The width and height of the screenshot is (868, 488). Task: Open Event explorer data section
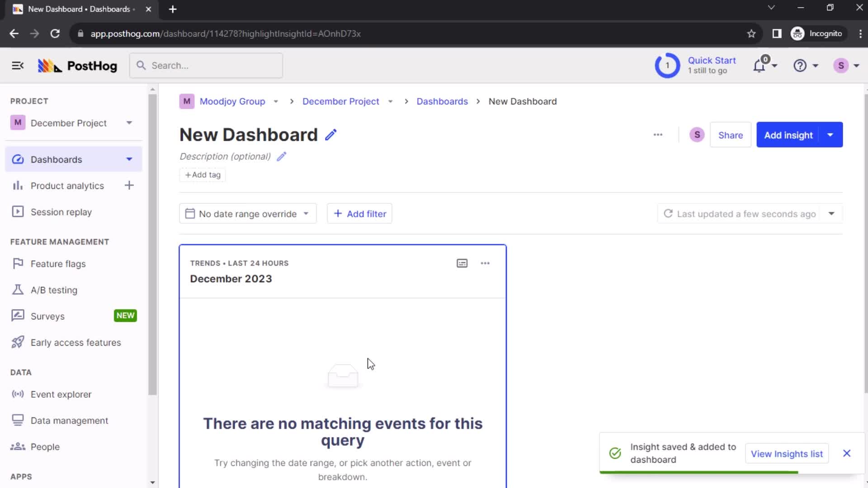click(61, 394)
